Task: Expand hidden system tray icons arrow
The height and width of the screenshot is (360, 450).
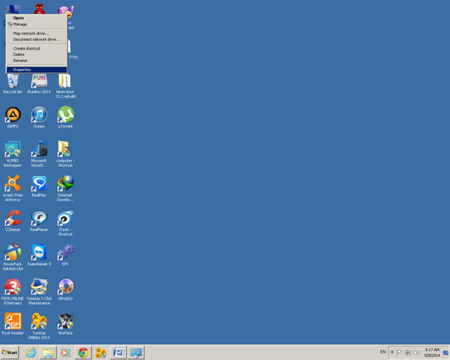Action: click(x=392, y=352)
